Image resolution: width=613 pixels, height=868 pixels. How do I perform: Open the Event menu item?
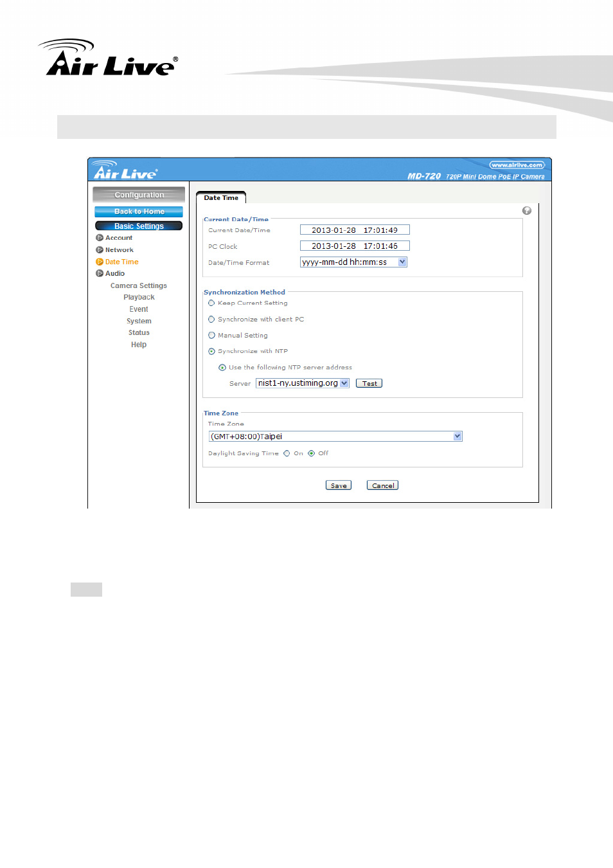(139, 309)
